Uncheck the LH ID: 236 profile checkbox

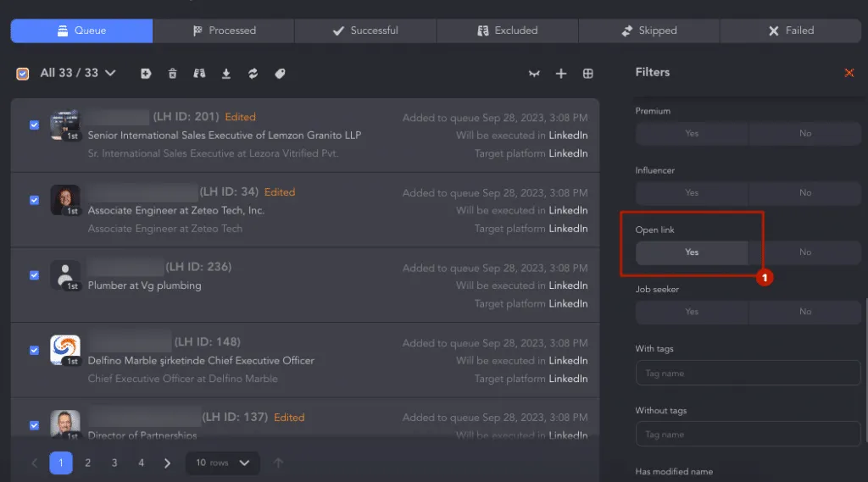coord(34,275)
